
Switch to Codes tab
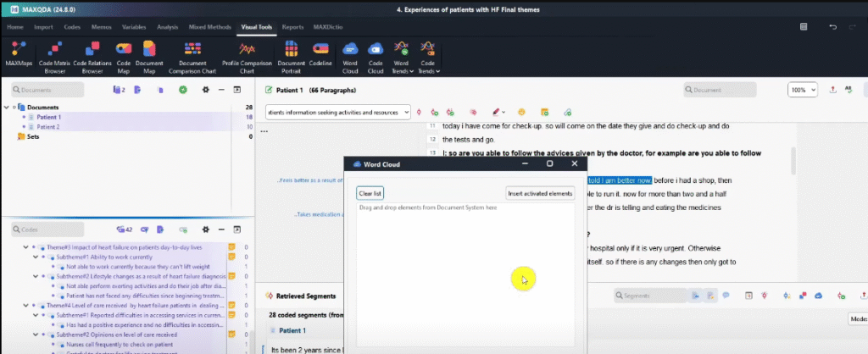pos(72,26)
